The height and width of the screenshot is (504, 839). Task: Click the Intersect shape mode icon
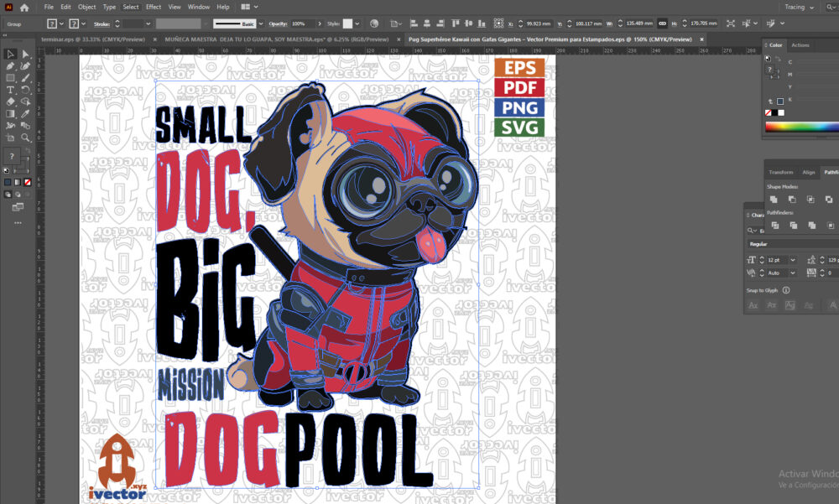810,199
